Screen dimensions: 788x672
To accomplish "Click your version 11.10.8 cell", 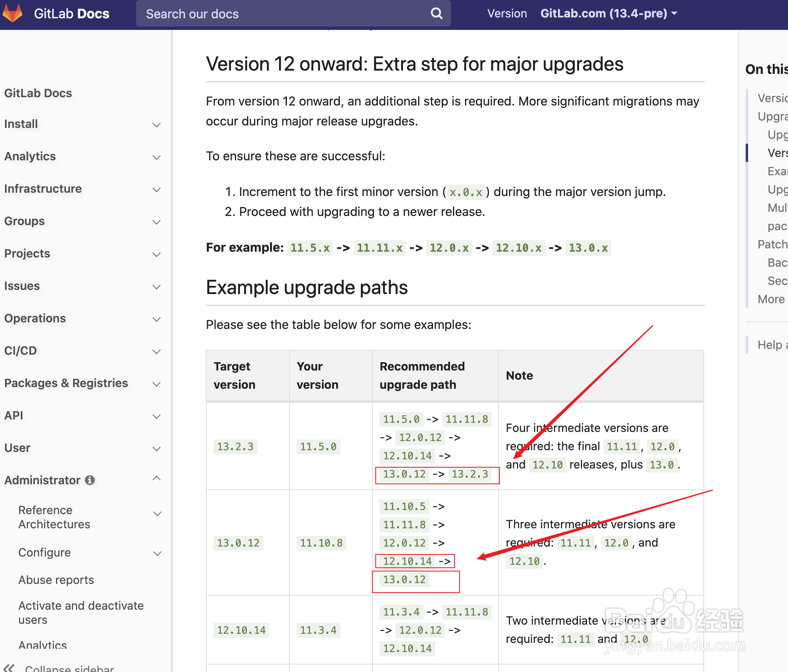I will coord(321,543).
